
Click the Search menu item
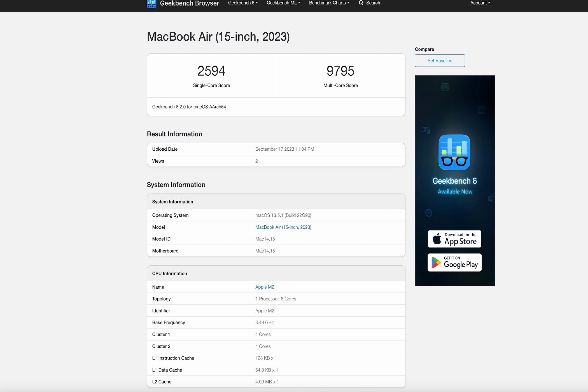(x=373, y=3)
